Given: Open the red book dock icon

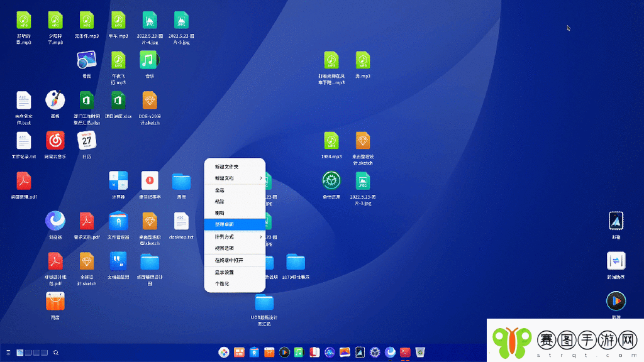Looking at the screenshot, I should [314, 352].
